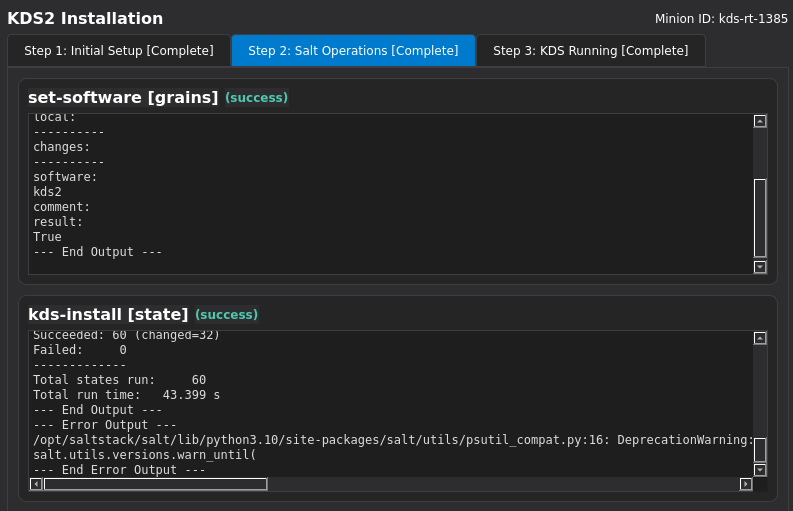This screenshot has height=511, width=793.
Task: Click the 'Failed: 0' line
Action: tap(80, 350)
